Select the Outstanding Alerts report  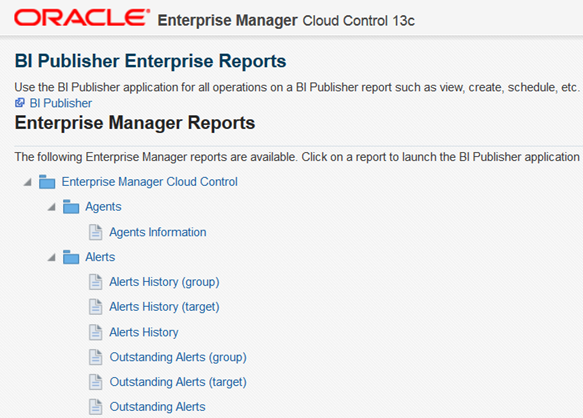tap(158, 407)
